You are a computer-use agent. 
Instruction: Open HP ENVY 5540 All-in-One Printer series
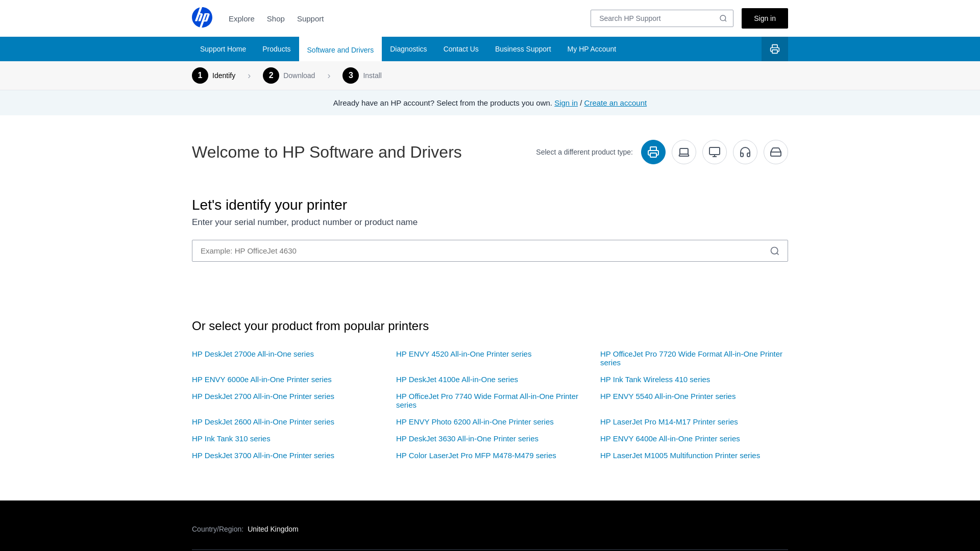click(668, 396)
